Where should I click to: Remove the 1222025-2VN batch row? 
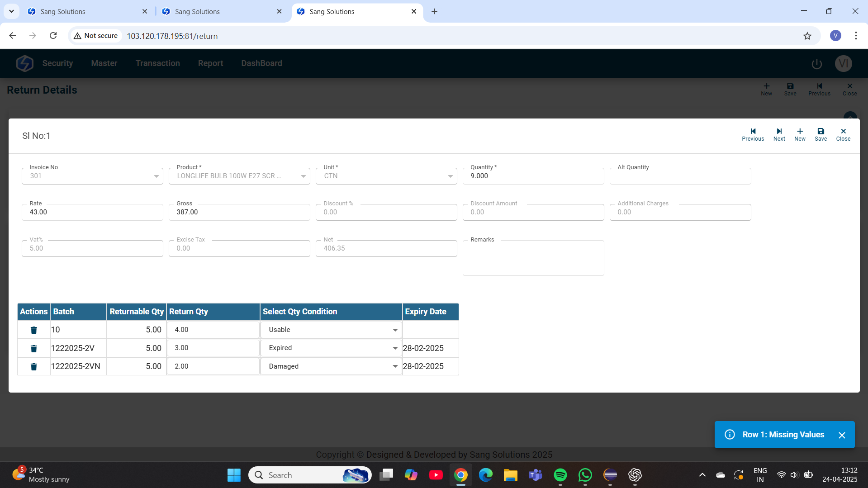click(33, 367)
